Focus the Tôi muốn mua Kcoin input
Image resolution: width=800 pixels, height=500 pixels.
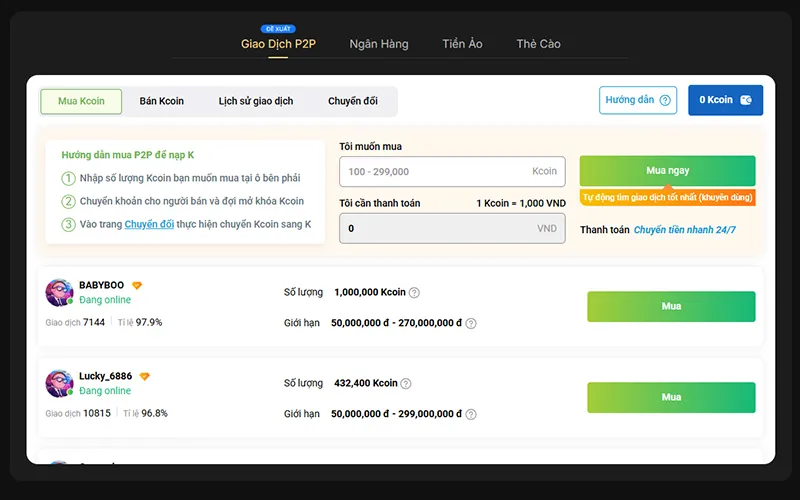(452, 171)
